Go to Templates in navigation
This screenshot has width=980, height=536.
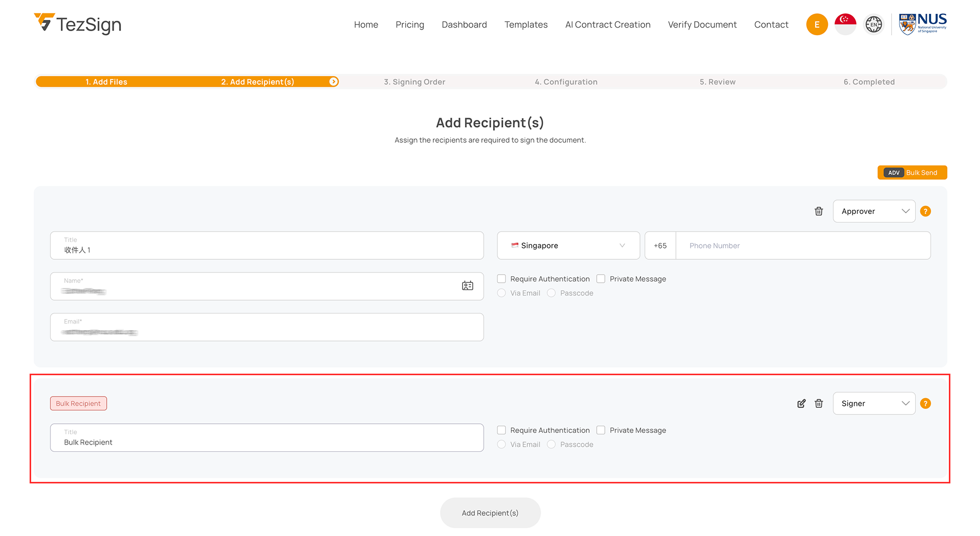point(526,25)
